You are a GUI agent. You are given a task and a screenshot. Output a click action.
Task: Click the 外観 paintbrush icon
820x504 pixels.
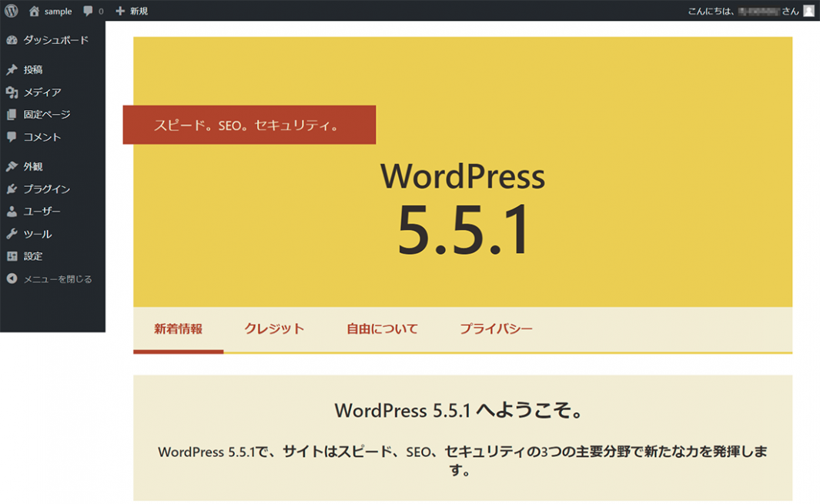pos(12,167)
